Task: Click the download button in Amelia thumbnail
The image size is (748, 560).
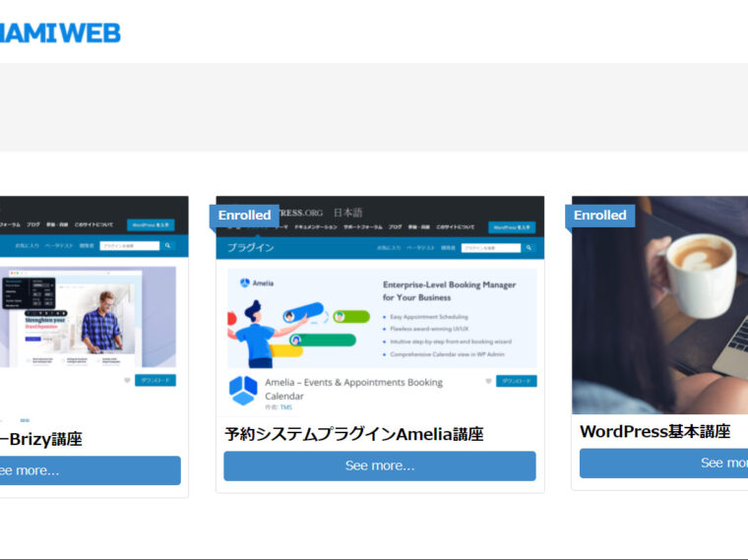Action: click(516, 381)
